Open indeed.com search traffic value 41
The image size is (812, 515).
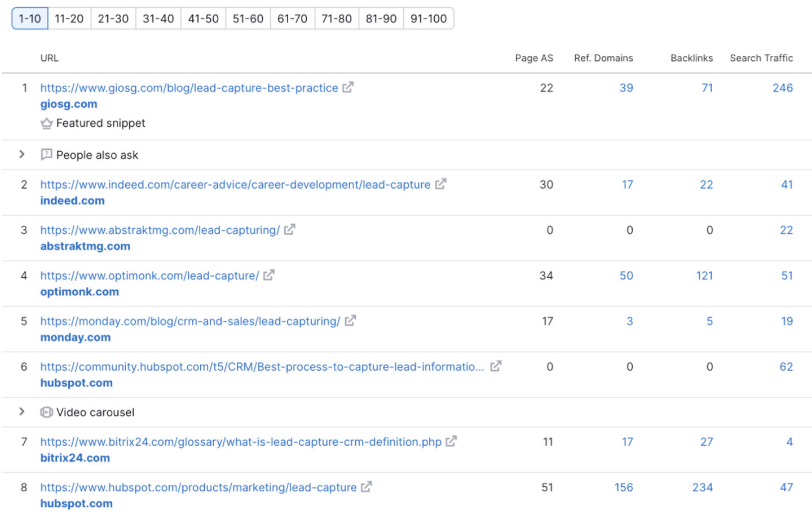click(787, 184)
